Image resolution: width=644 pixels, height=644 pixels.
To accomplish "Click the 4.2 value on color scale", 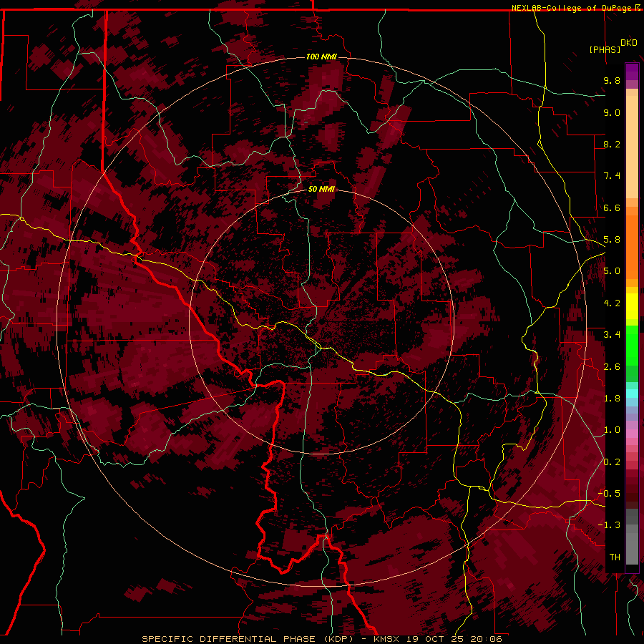I will click(612, 303).
